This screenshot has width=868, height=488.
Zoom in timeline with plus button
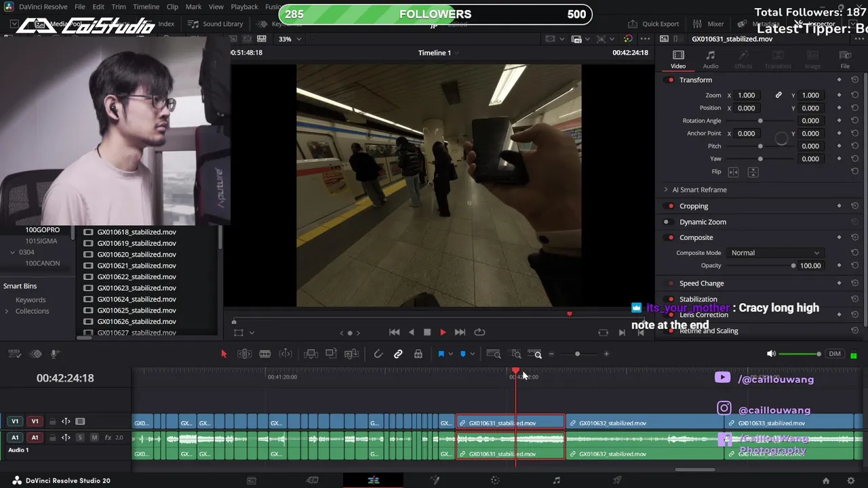(606, 354)
